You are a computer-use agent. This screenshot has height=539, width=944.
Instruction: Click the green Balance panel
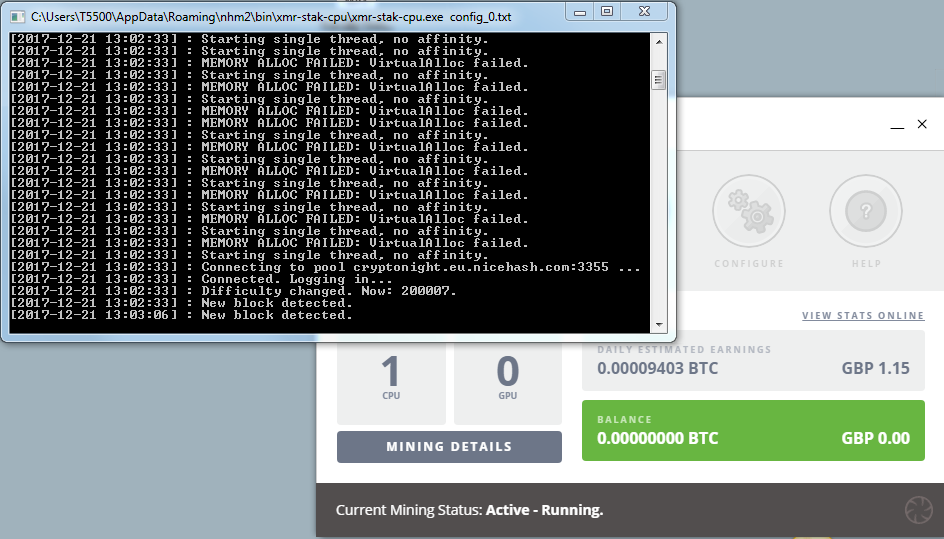click(753, 431)
